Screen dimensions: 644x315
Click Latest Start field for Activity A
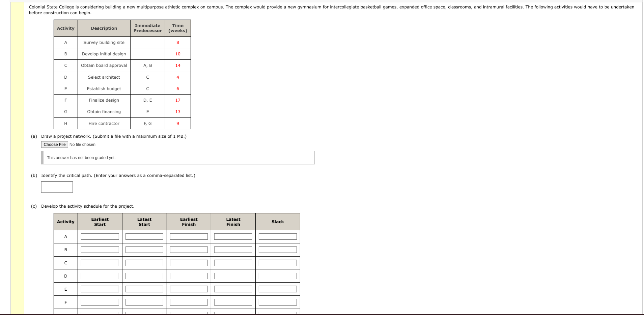tap(144, 236)
